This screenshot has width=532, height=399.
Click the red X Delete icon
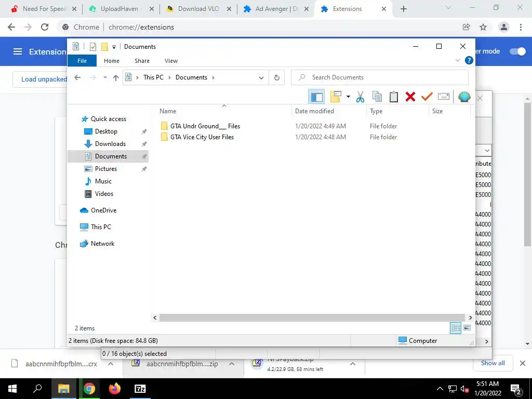click(x=410, y=97)
